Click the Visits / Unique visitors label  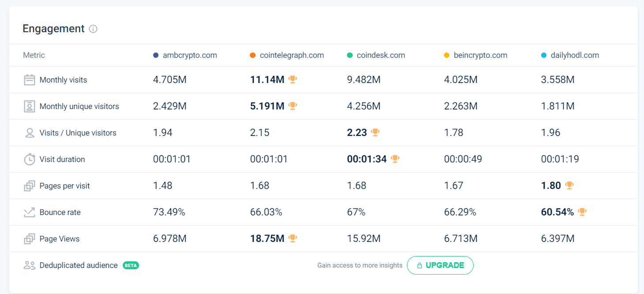coord(78,133)
